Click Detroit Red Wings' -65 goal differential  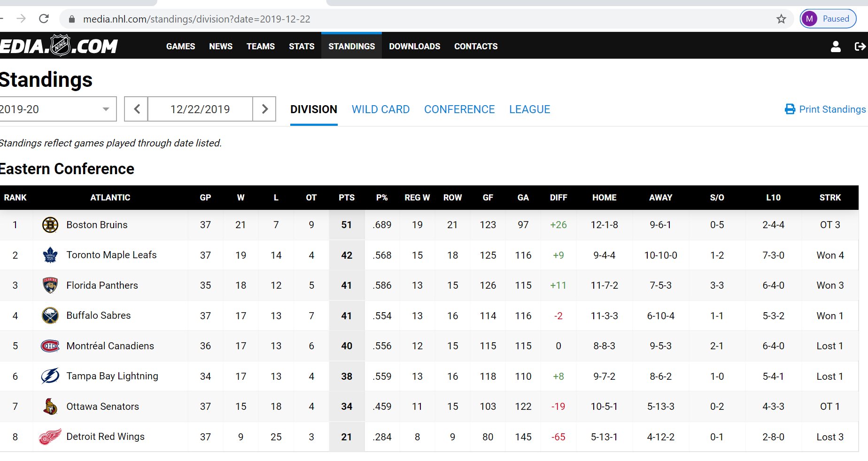click(558, 437)
